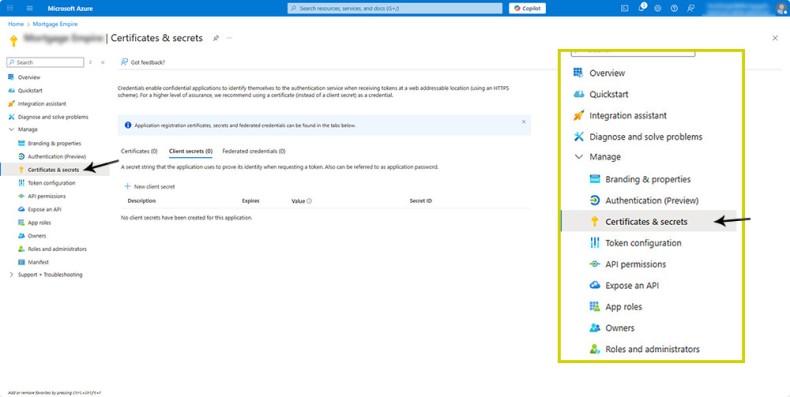Open Integration assistant in the left sidebar menu

pos(42,104)
